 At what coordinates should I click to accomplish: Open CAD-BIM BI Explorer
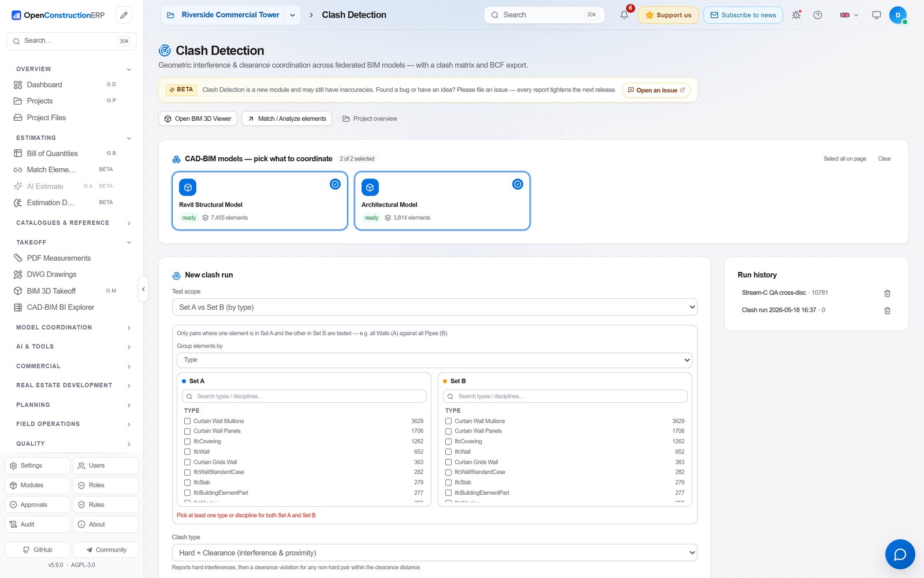click(x=72, y=307)
